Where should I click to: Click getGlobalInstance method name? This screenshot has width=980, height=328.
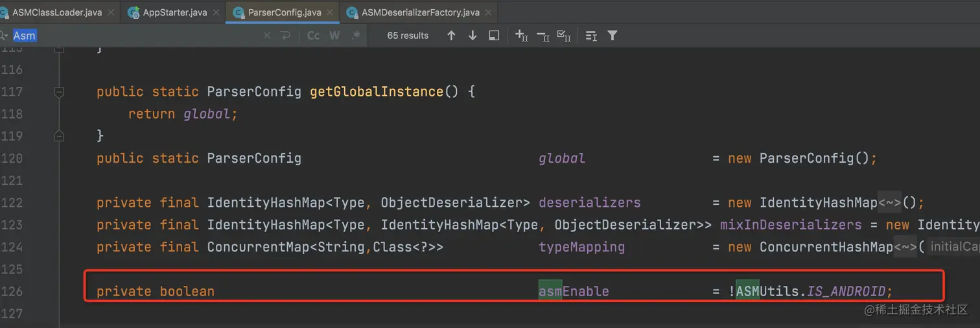pos(377,92)
